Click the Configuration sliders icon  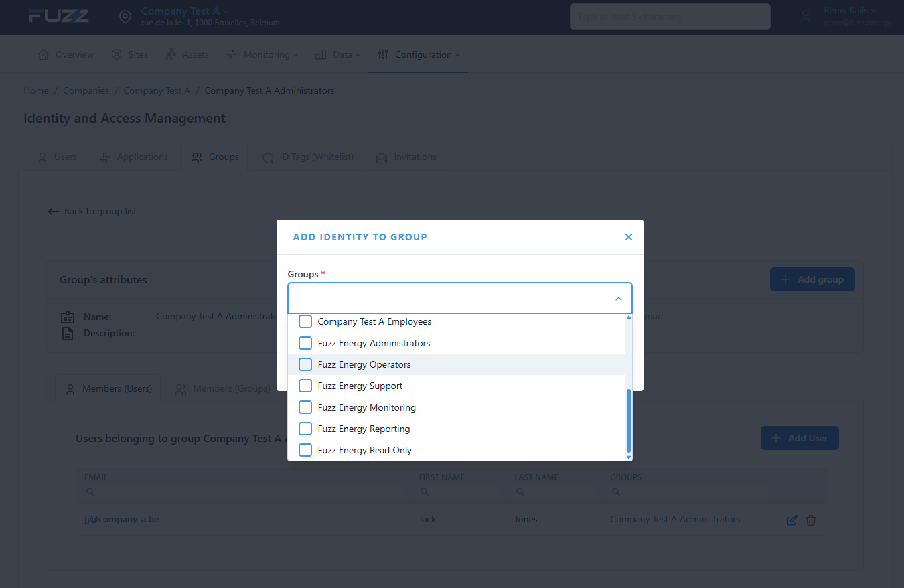[x=383, y=54]
